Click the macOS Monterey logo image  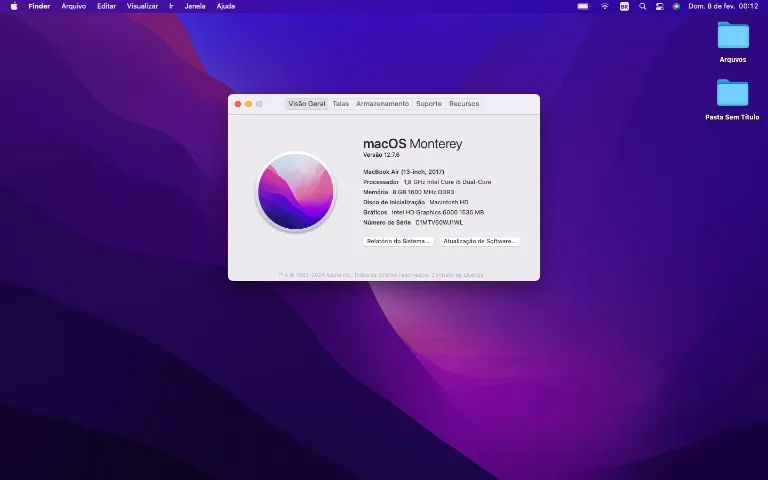point(296,191)
